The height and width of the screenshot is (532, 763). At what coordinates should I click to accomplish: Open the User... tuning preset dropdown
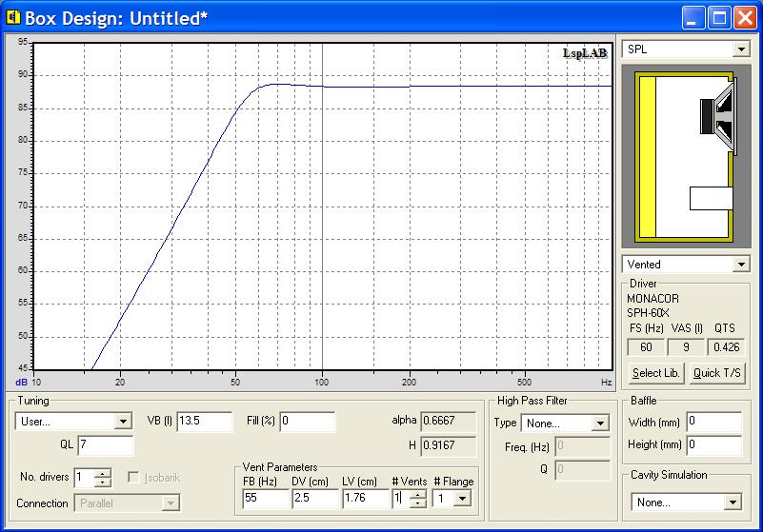pyautogui.click(x=123, y=421)
